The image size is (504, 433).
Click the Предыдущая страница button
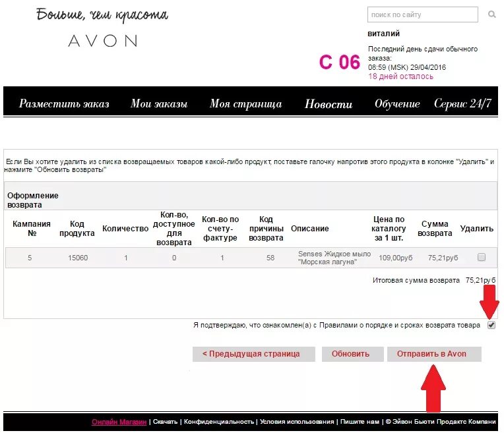pyautogui.click(x=254, y=354)
